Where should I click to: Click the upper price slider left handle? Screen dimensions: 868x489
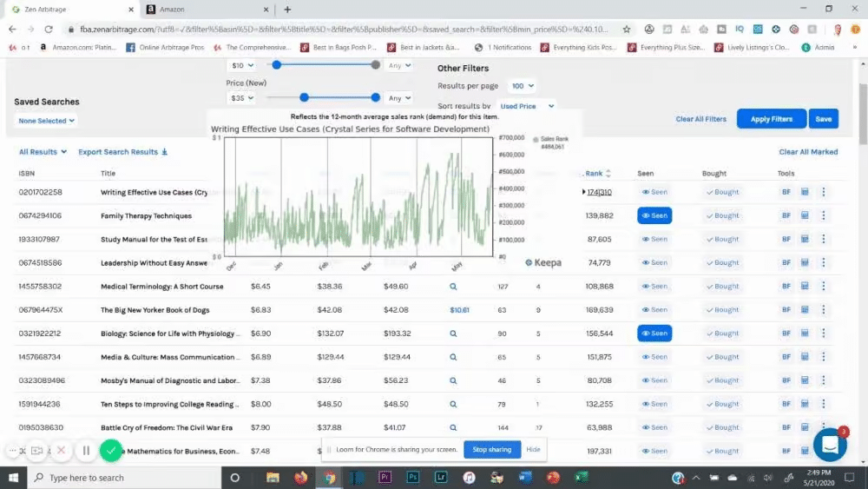277,65
